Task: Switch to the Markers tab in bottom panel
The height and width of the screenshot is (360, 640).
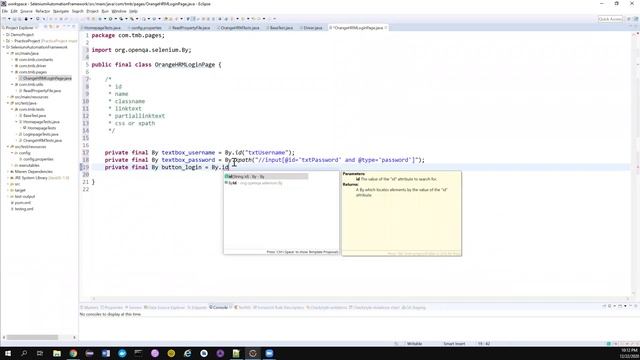Action: [89, 307]
